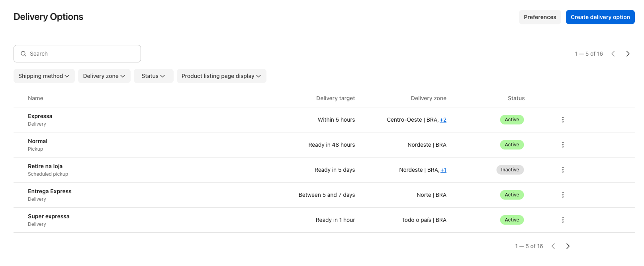
Task: Open Product listing page display filter
Action: pyautogui.click(x=221, y=76)
